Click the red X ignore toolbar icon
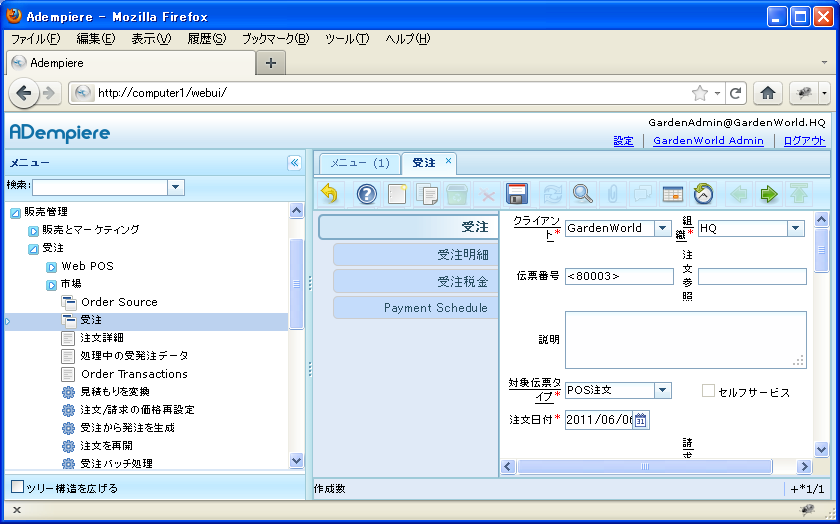 [487, 194]
